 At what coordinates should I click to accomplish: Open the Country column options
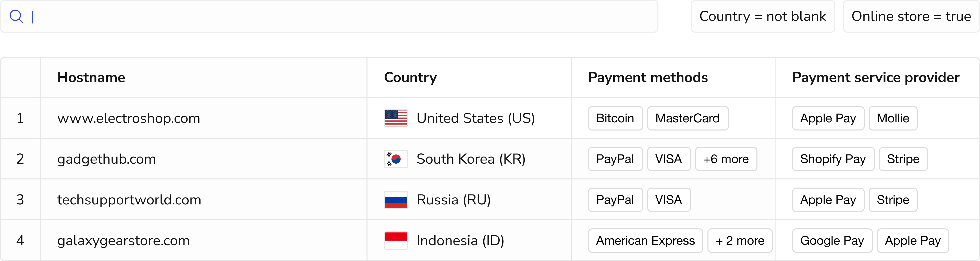point(410,77)
